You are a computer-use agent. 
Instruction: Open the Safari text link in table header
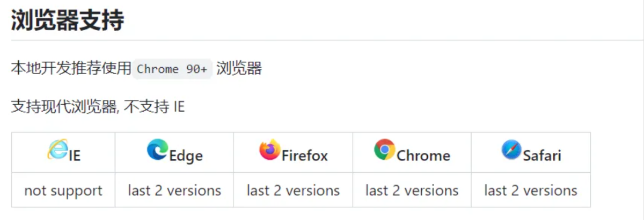(x=542, y=156)
